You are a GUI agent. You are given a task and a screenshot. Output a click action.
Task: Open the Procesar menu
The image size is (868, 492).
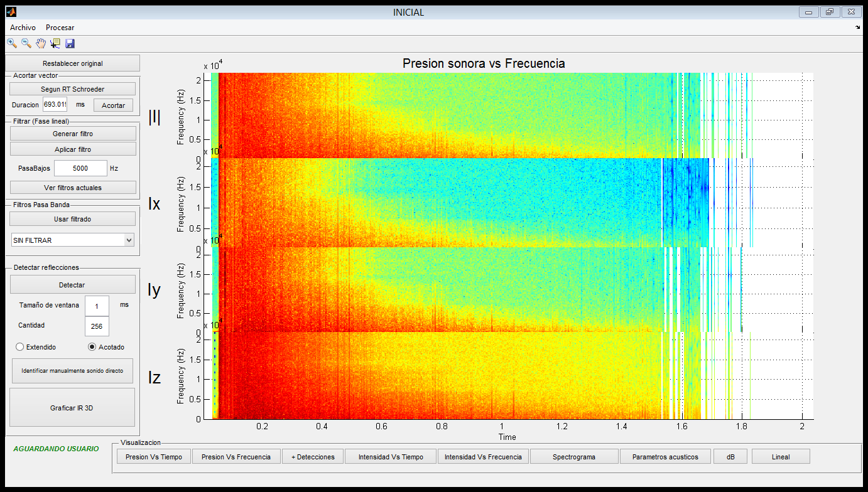click(x=60, y=28)
